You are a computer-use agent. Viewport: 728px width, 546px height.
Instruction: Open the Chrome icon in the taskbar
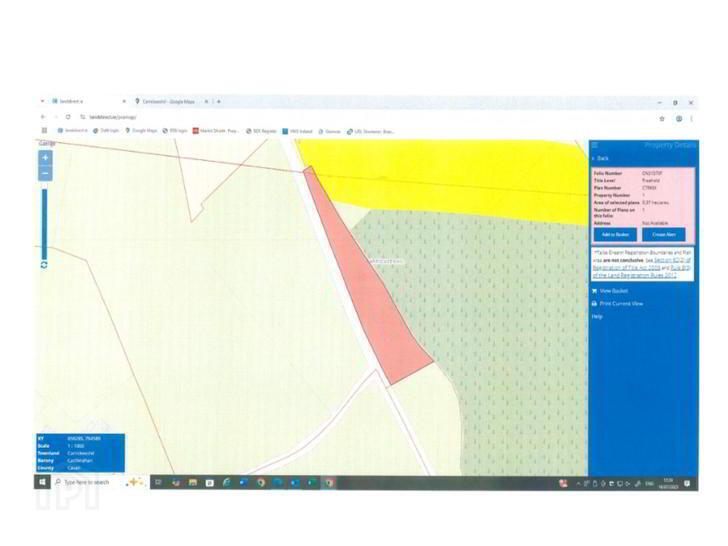pyautogui.click(x=261, y=483)
